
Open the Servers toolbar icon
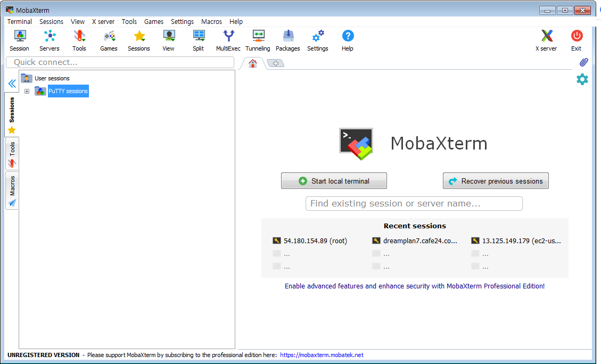click(x=50, y=40)
